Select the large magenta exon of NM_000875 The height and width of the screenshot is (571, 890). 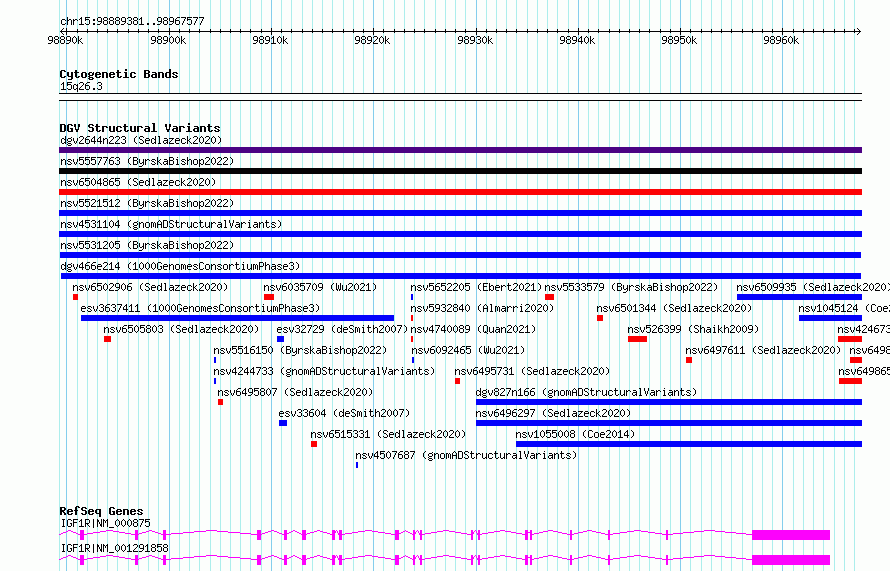(x=791, y=535)
